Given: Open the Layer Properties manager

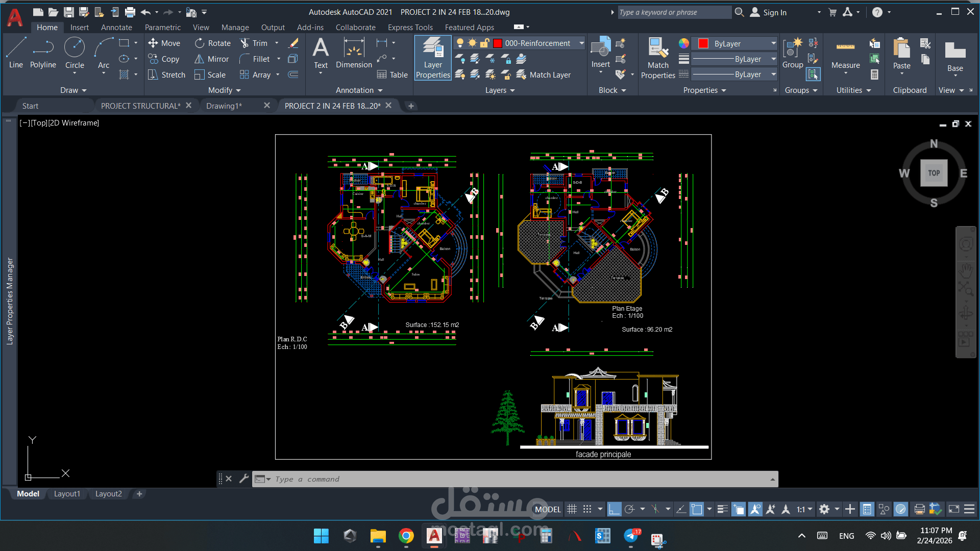Looking at the screenshot, I should pyautogui.click(x=433, y=58).
